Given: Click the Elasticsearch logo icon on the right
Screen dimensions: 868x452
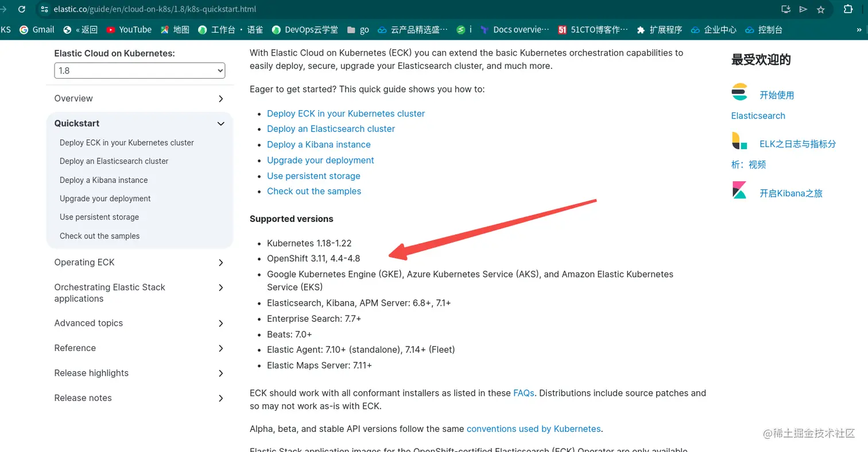Looking at the screenshot, I should tap(739, 91).
